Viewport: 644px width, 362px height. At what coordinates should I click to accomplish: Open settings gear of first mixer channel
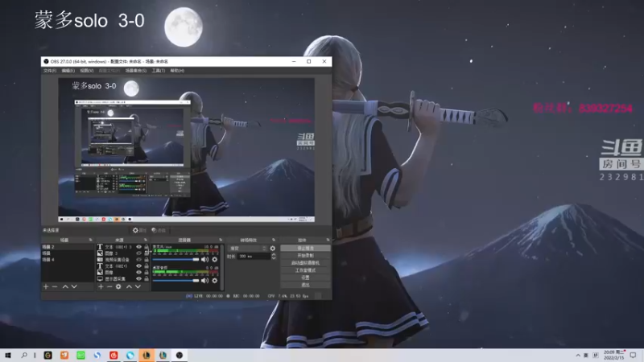[x=214, y=259]
